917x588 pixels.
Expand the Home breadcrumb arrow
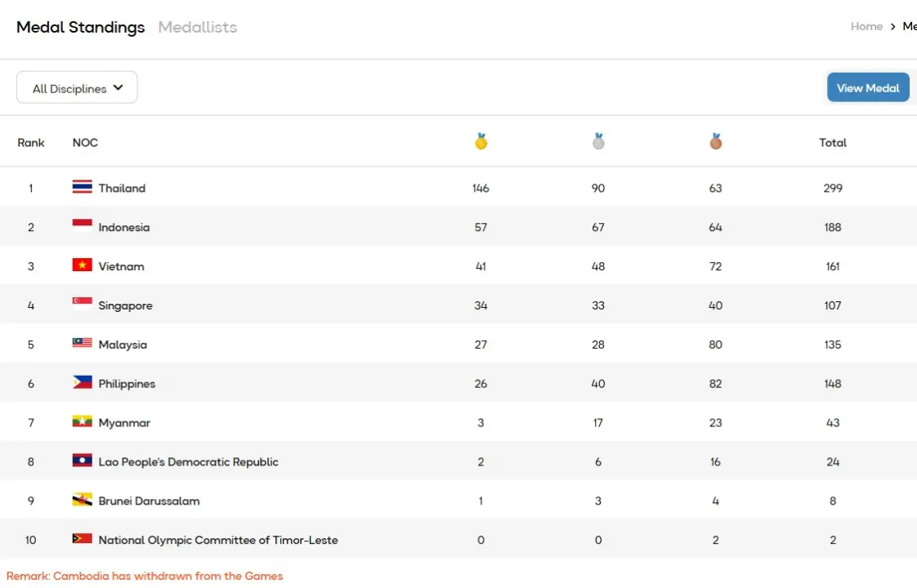[x=893, y=25]
